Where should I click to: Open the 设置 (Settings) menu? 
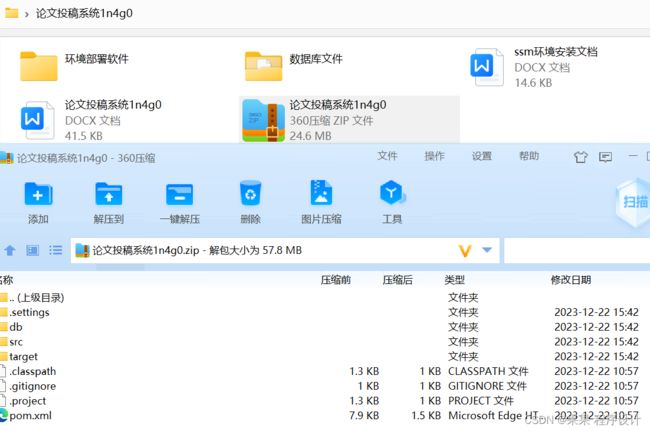(x=482, y=156)
